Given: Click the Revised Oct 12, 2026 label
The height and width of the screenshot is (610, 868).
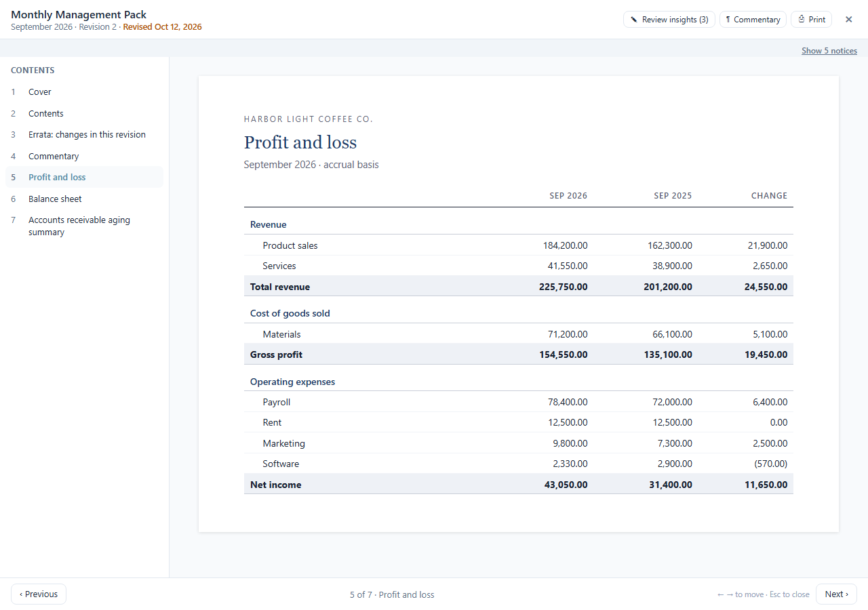Looking at the screenshot, I should click(162, 27).
